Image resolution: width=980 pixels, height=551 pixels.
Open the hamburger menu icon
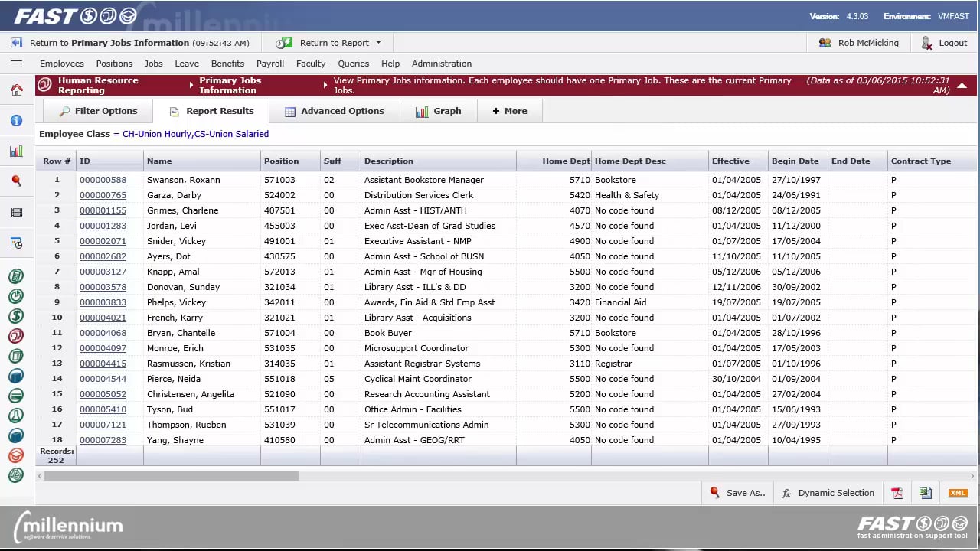point(16,64)
